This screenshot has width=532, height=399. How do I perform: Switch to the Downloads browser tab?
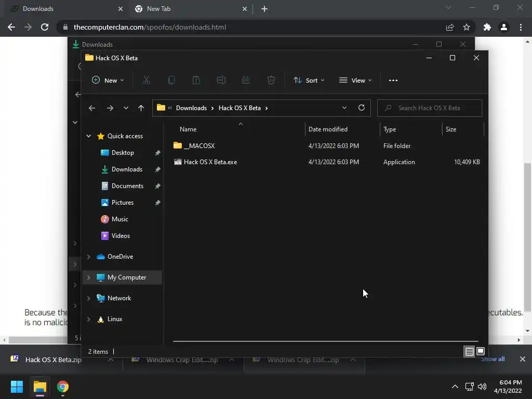point(64,9)
